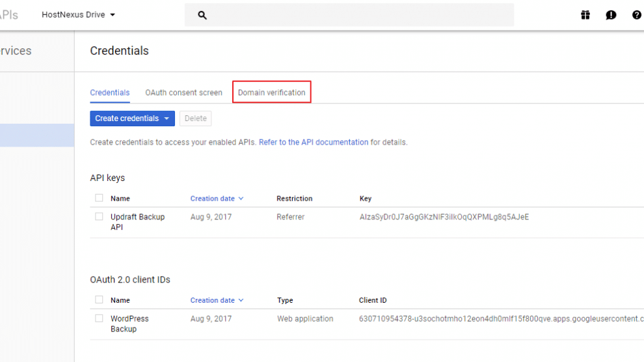Click the OAuth 2.0 client IDs heading
This screenshot has width=644, height=362.
[130, 280]
